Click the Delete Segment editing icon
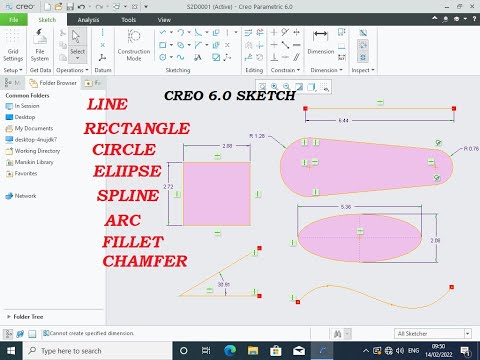 tap(260, 32)
